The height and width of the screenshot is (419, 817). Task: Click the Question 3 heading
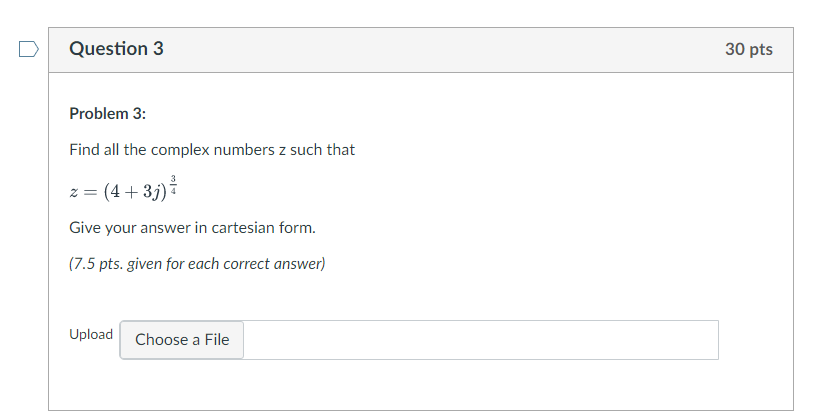click(116, 48)
